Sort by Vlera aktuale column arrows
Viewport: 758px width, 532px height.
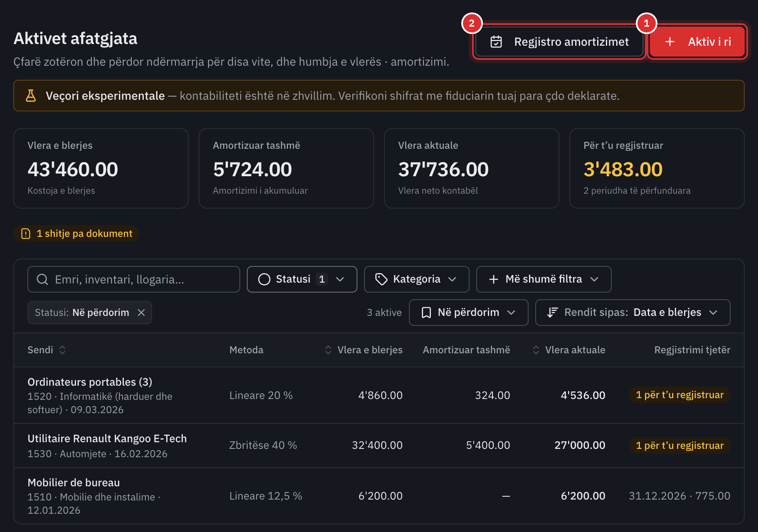click(536, 350)
